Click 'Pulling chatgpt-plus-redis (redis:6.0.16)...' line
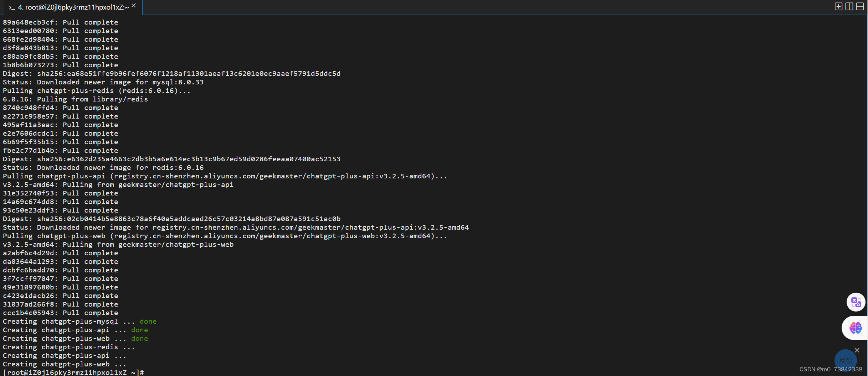 97,90
